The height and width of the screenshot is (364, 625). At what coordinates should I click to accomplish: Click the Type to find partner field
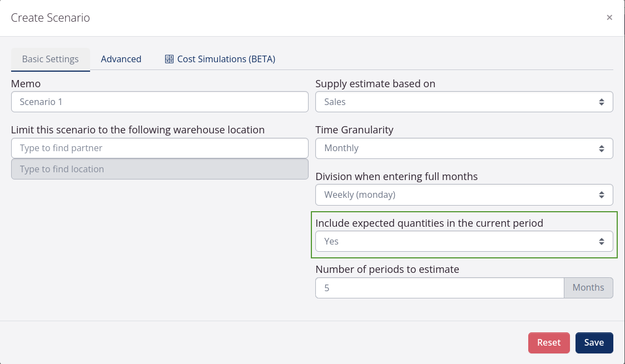click(x=160, y=148)
